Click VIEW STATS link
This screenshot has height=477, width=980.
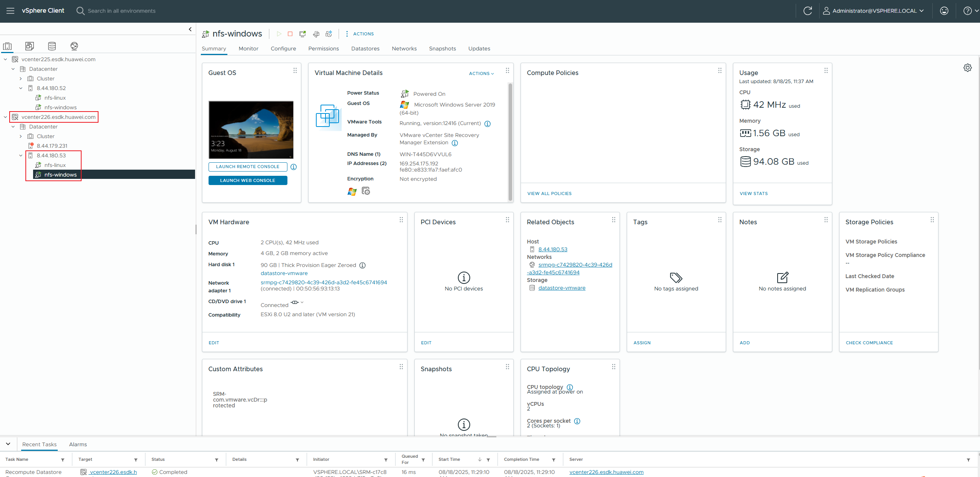(753, 193)
